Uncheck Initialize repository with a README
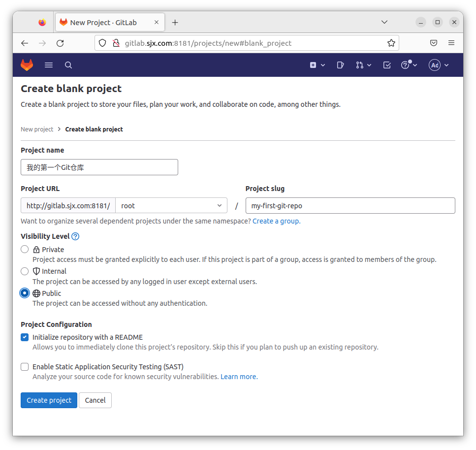This screenshot has width=476, height=450. click(x=25, y=337)
